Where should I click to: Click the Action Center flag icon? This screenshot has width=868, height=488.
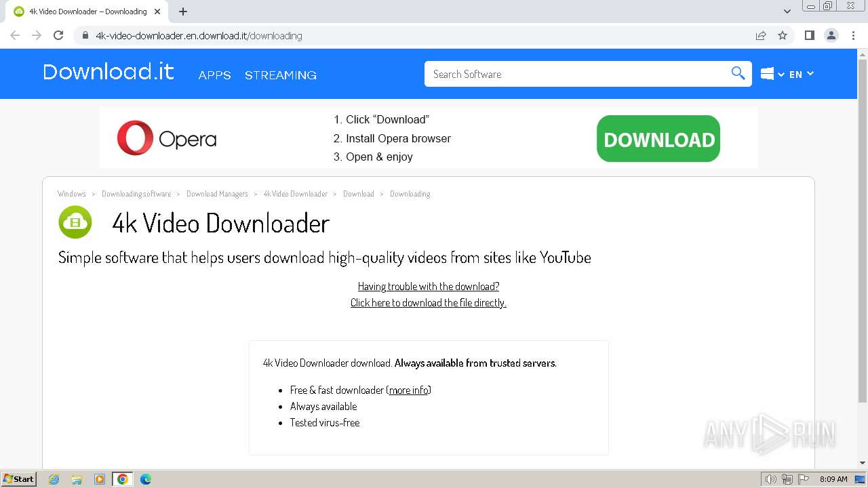pyautogui.click(x=804, y=479)
